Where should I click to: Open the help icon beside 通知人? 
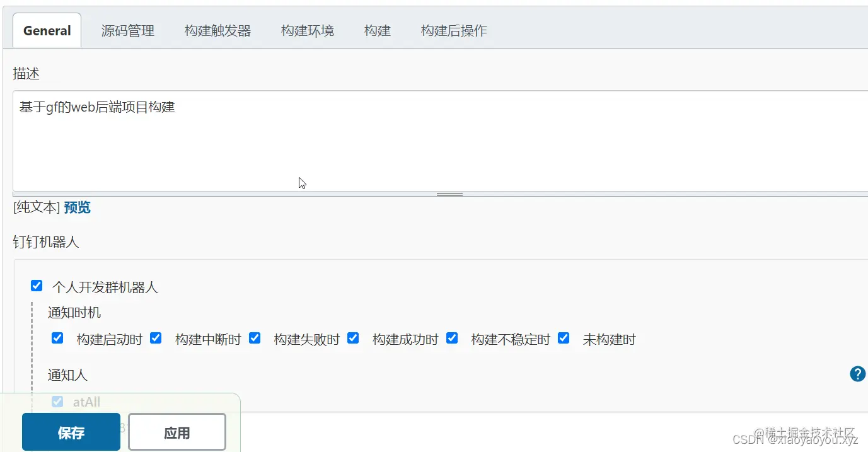857,374
